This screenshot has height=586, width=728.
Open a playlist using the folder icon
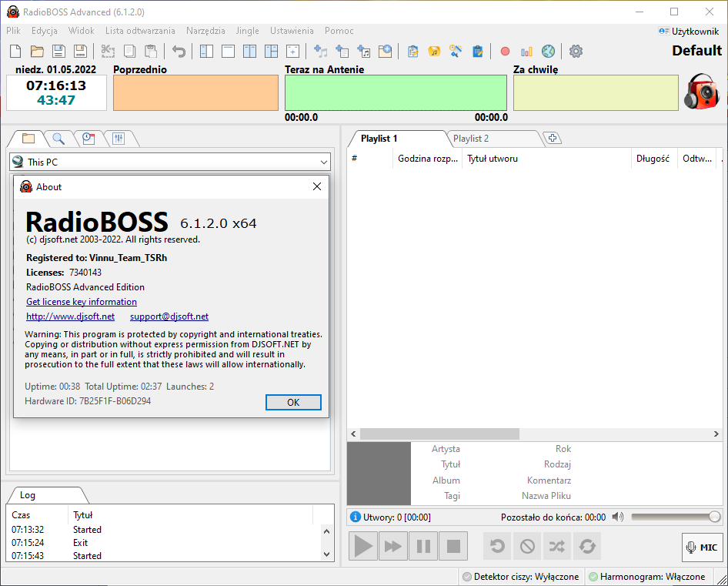click(37, 51)
